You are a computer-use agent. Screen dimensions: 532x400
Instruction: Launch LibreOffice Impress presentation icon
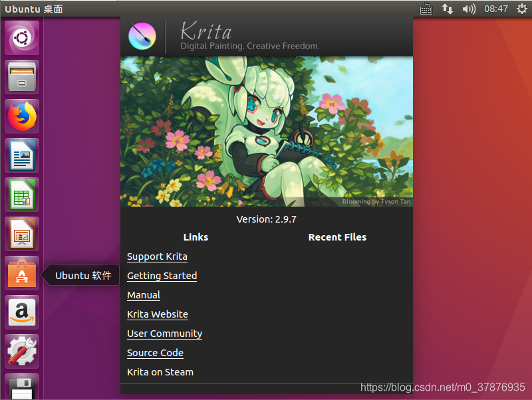tap(22, 234)
